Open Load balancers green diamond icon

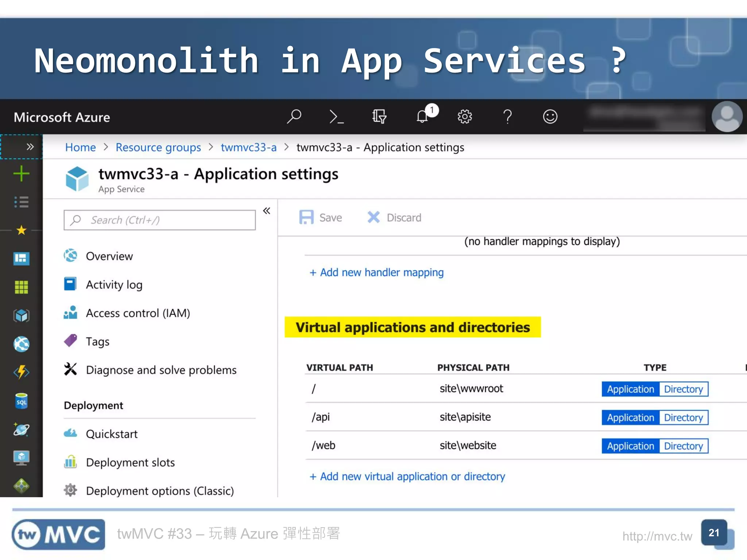pos(21,486)
